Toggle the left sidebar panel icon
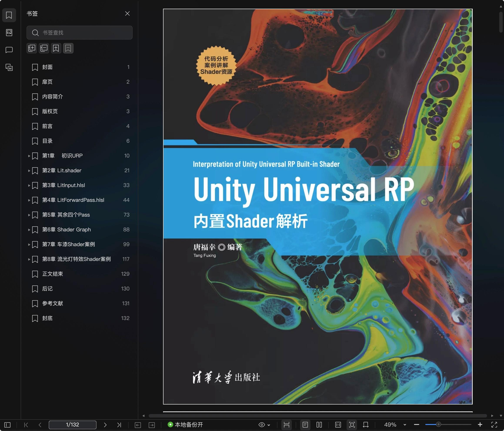This screenshot has width=504, height=431. (8, 425)
